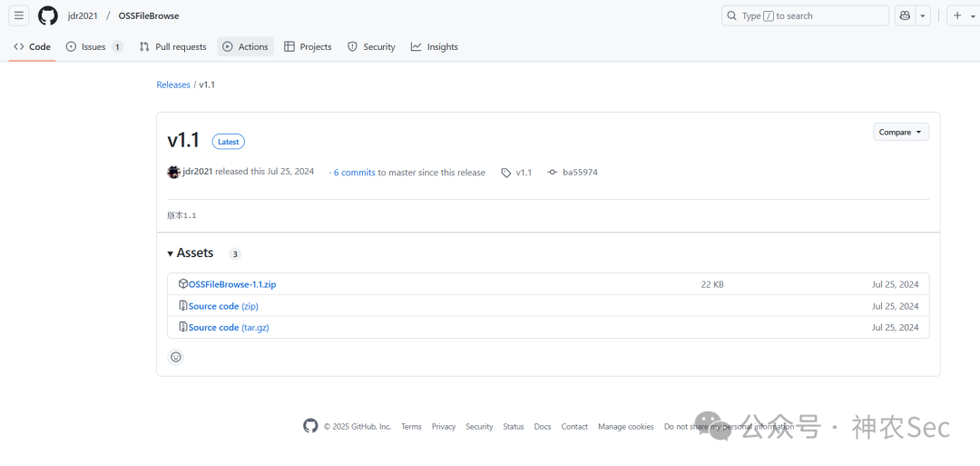
Task: Switch to the Code tab
Action: (x=32, y=47)
